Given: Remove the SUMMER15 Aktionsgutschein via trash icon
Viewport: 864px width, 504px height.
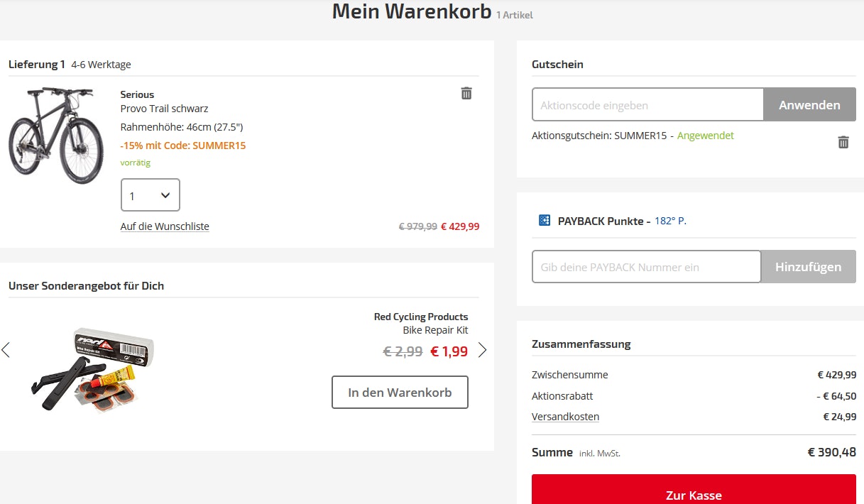Looking at the screenshot, I should 843,142.
